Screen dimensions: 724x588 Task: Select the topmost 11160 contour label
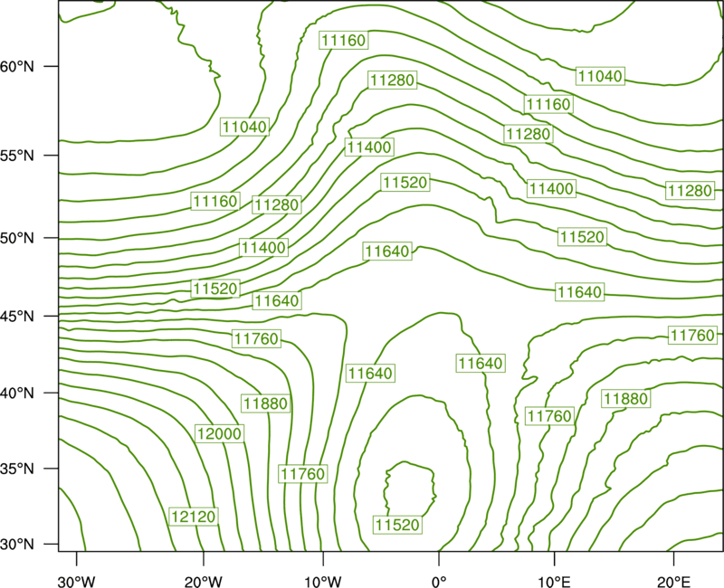pyautogui.click(x=344, y=40)
